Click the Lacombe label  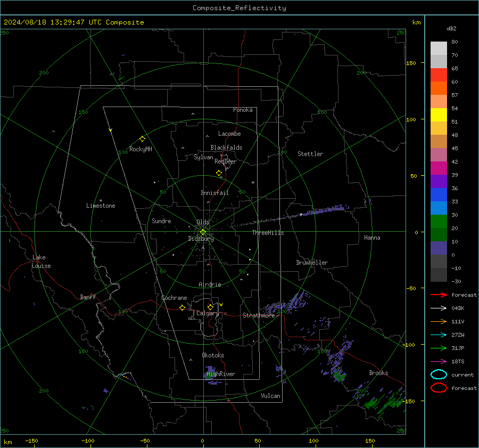229,134
